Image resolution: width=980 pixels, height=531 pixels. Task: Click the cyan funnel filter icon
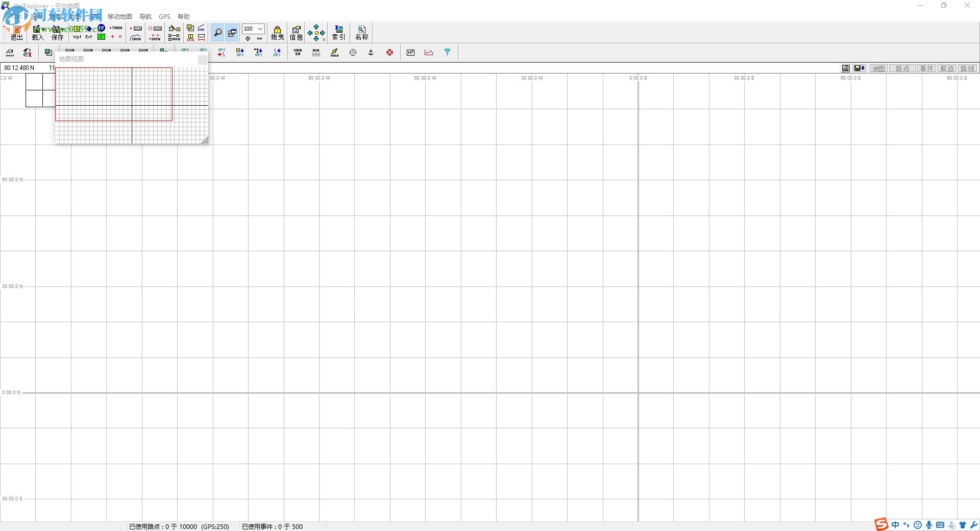pos(447,52)
